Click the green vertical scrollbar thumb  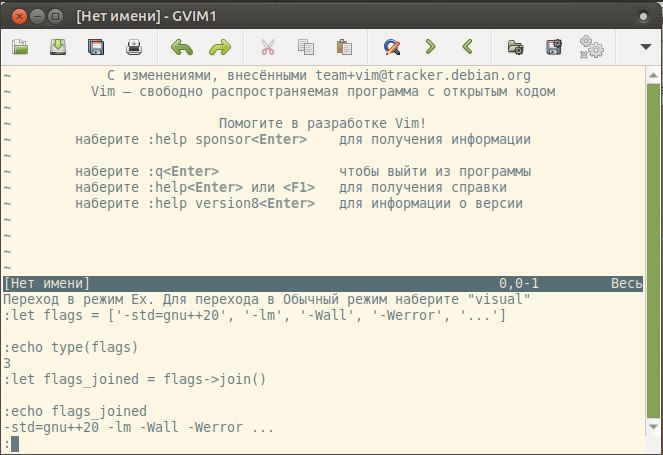click(x=653, y=250)
